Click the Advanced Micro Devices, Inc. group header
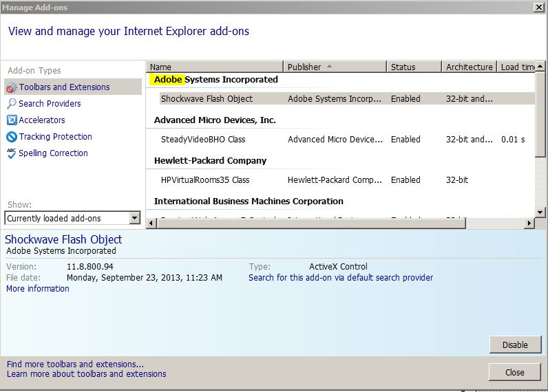 click(x=215, y=120)
